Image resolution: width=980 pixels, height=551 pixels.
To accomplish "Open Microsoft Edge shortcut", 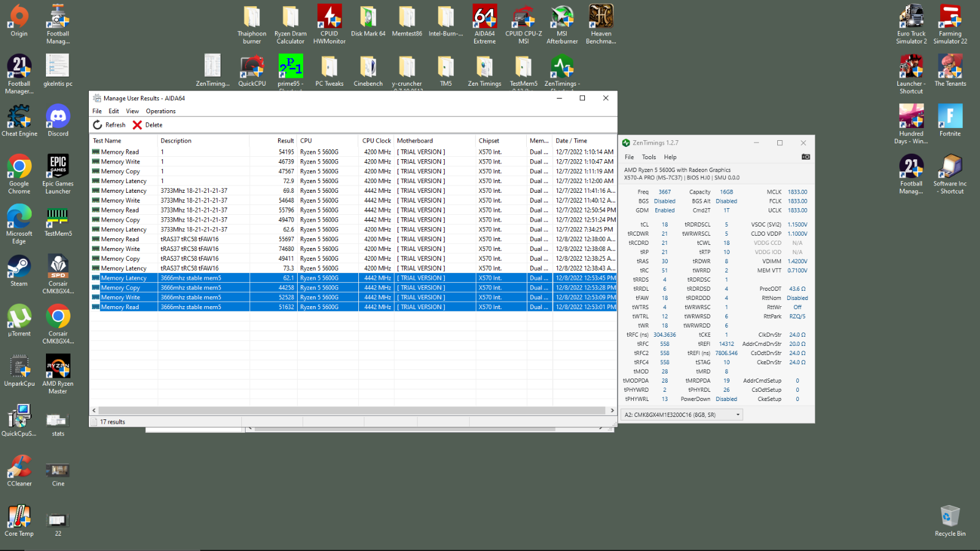I will [x=19, y=225].
